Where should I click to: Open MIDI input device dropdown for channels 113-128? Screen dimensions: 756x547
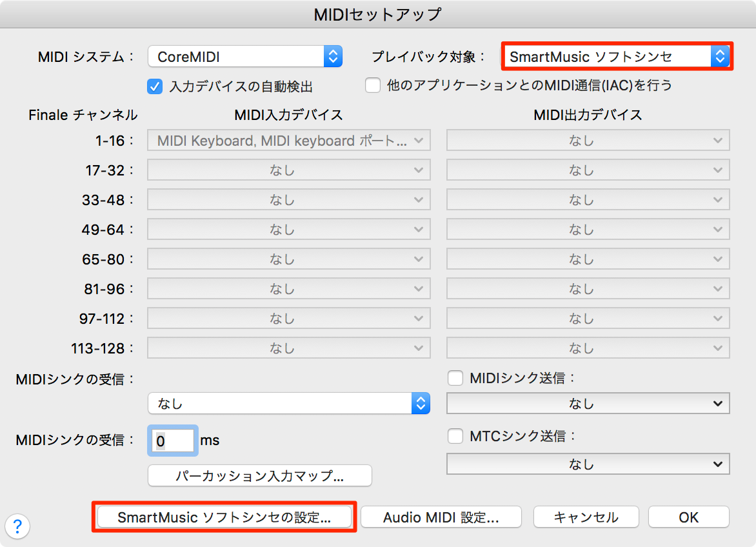tap(289, 348)
